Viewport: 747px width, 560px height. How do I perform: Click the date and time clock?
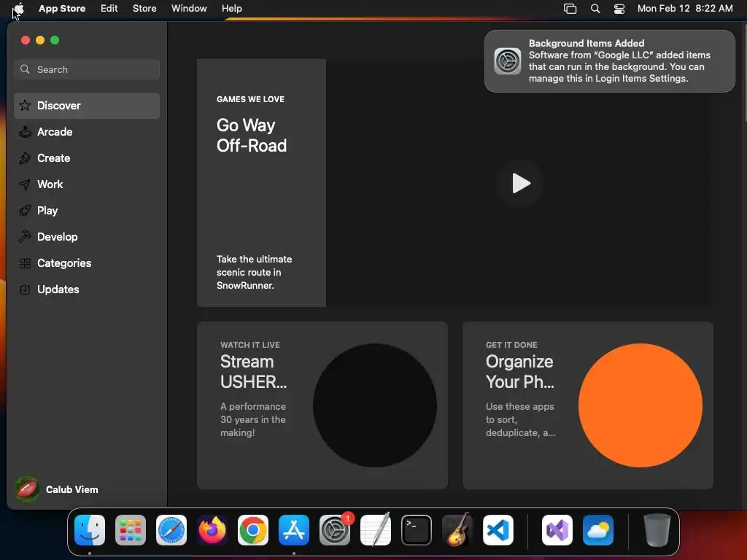tap(684, 9)
